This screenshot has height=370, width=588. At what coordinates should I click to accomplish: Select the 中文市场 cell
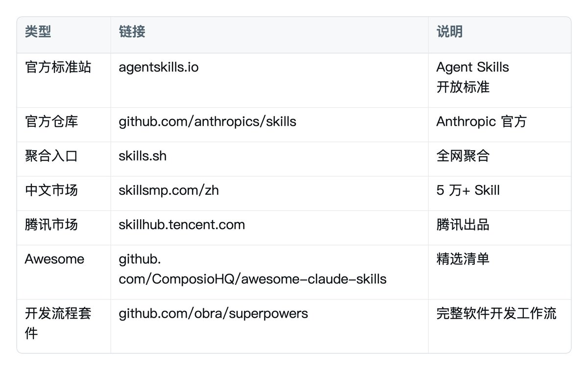coord(51,190)
